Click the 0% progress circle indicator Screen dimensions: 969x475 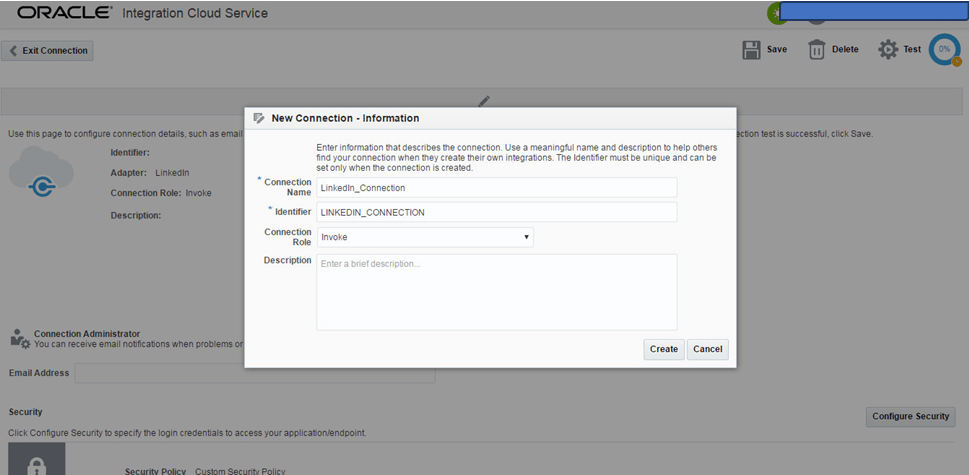(x=944, y=49)
